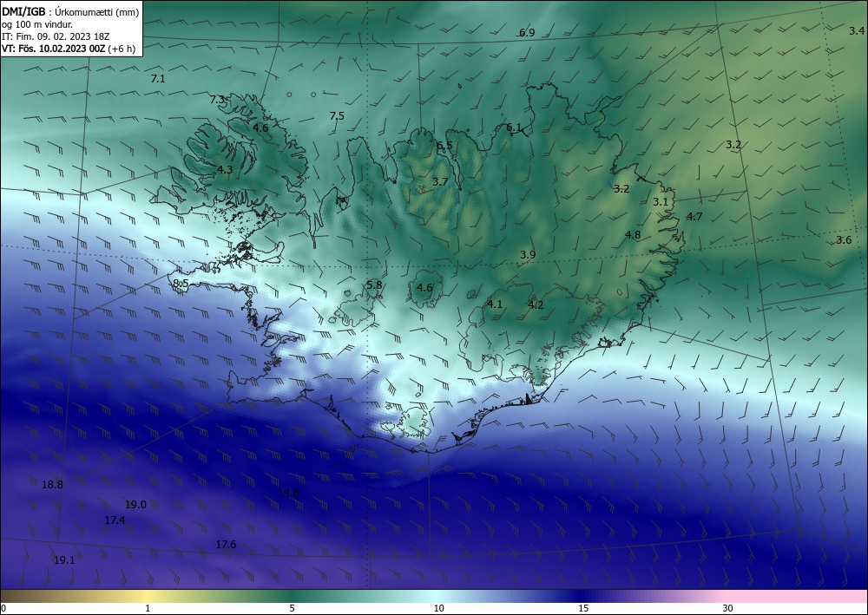The image size is (868, 615).
Task: Click the 7.1 precipitable water value
Action: (158, 79)
